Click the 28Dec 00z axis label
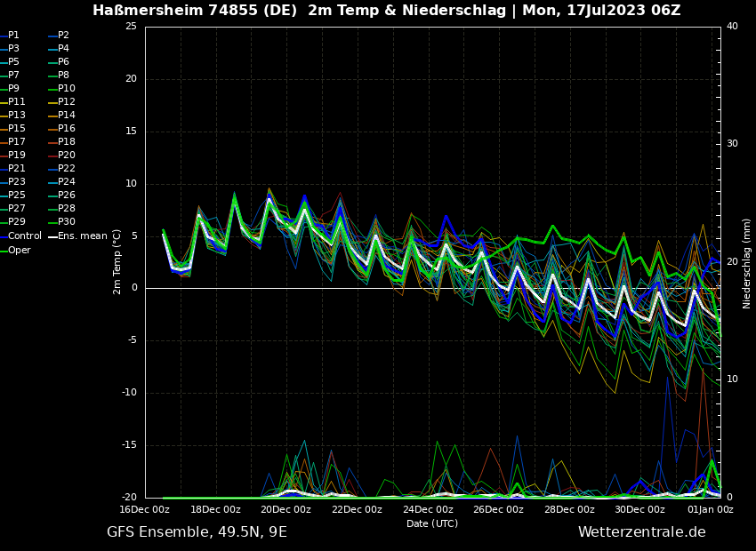Image resolution: width=756 pixels, height=551 pixels. click(x=569, y=510)
